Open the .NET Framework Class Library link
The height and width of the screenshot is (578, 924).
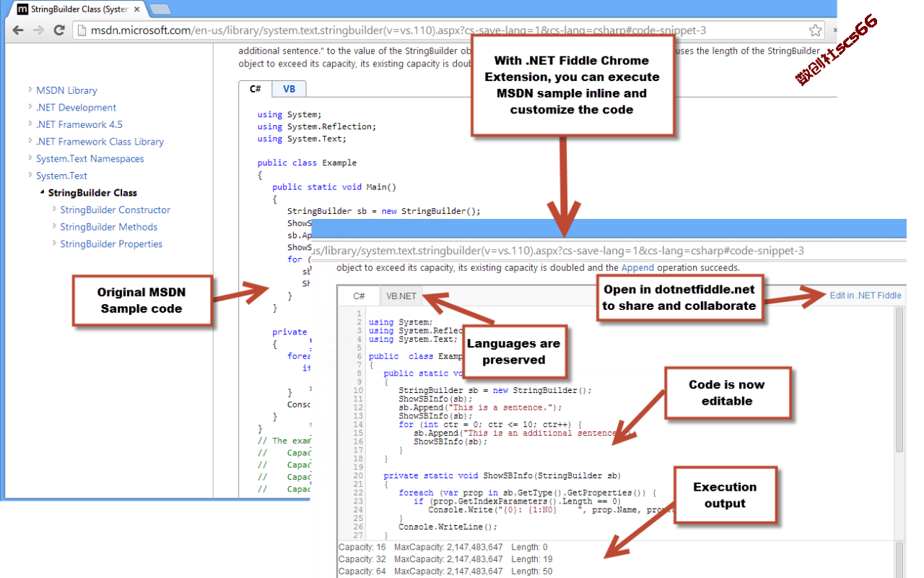tap(100, 142)
